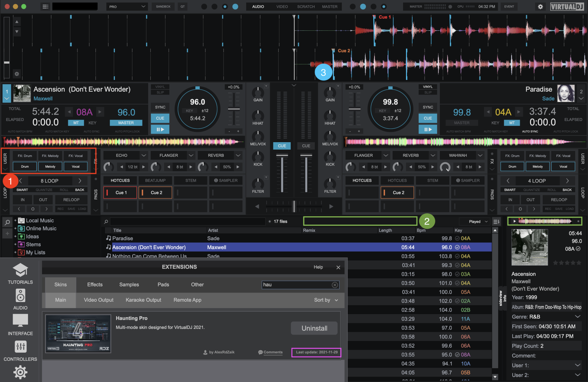Screen dimensions: 588x382
Task: Click the Haunting Pro skin thumbnail
Action: tap(78, 334)
